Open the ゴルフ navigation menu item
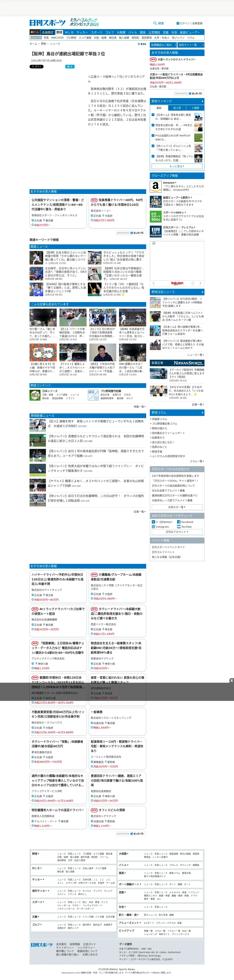The width and height of the screenshot is (234, 980). (109, 32)
